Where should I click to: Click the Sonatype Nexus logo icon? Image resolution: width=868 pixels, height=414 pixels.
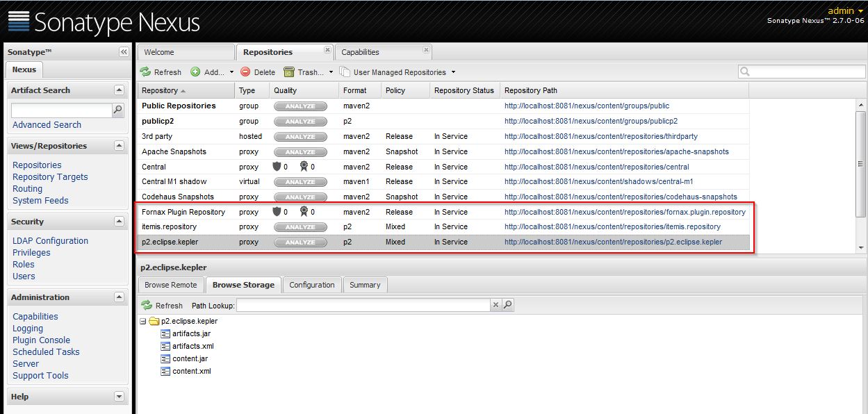[19, 21]
